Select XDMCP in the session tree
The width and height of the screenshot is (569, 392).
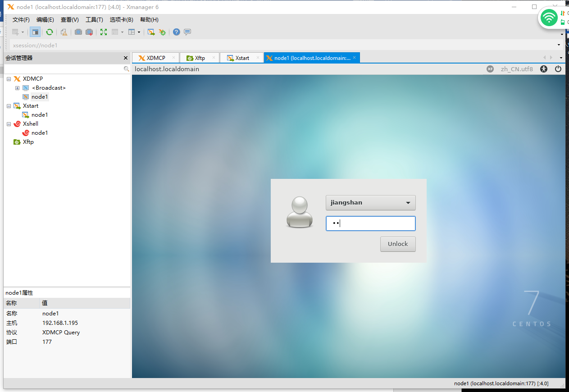[x=33, y=79]
